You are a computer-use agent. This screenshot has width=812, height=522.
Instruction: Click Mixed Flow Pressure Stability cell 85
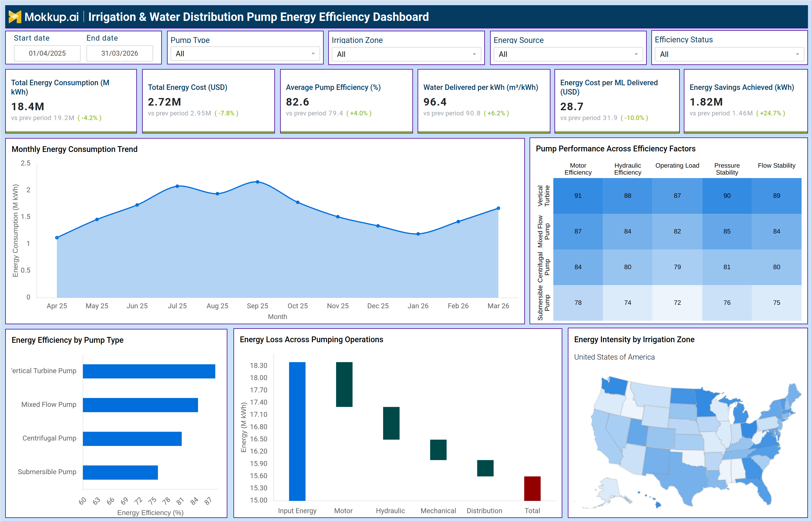pyautogui.click(x=727, y=231)
